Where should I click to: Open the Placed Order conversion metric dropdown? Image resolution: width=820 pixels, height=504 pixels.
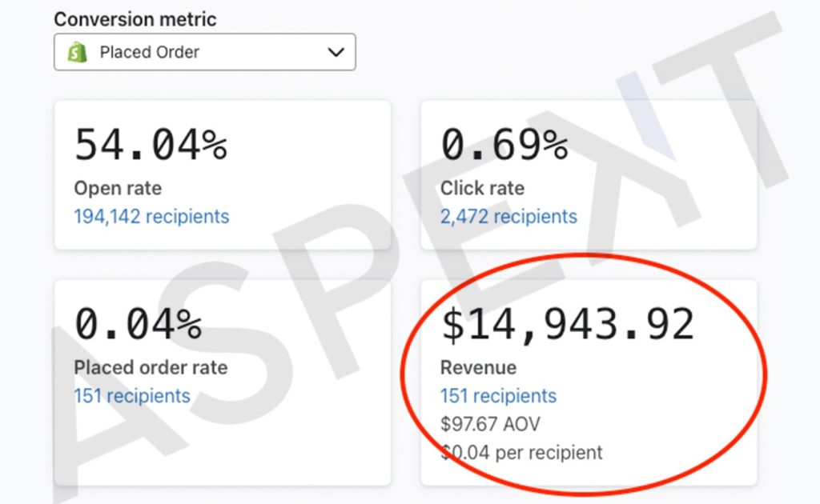(204, 52)
